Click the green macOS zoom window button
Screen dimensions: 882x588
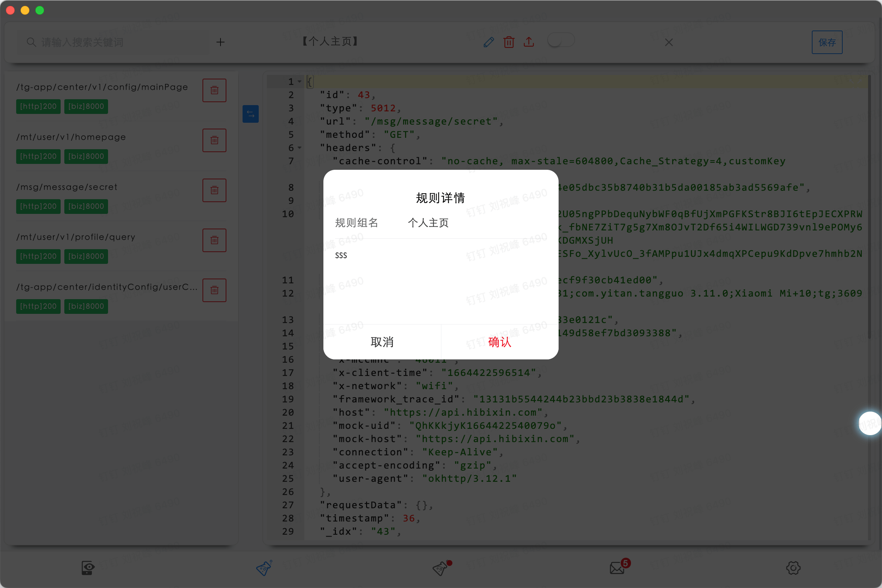click(40, 10)
